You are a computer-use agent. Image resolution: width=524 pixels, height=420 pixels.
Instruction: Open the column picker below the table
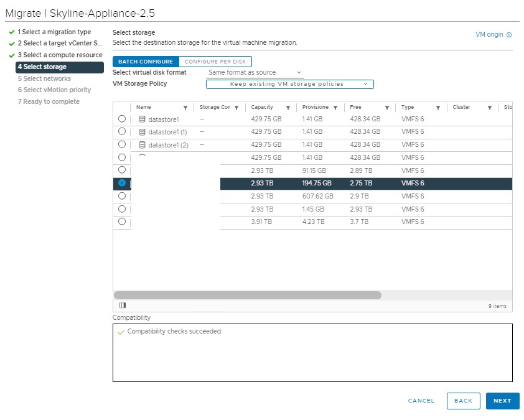(123, 306)
